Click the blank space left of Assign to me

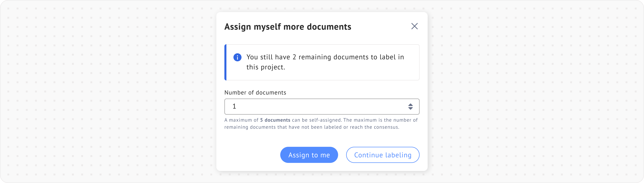click(250, 155)
